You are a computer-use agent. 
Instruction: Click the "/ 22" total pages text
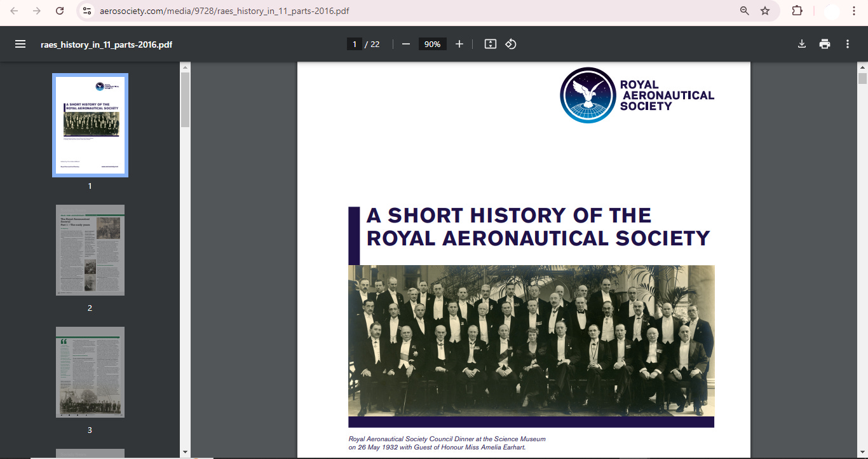pos(372,44)
